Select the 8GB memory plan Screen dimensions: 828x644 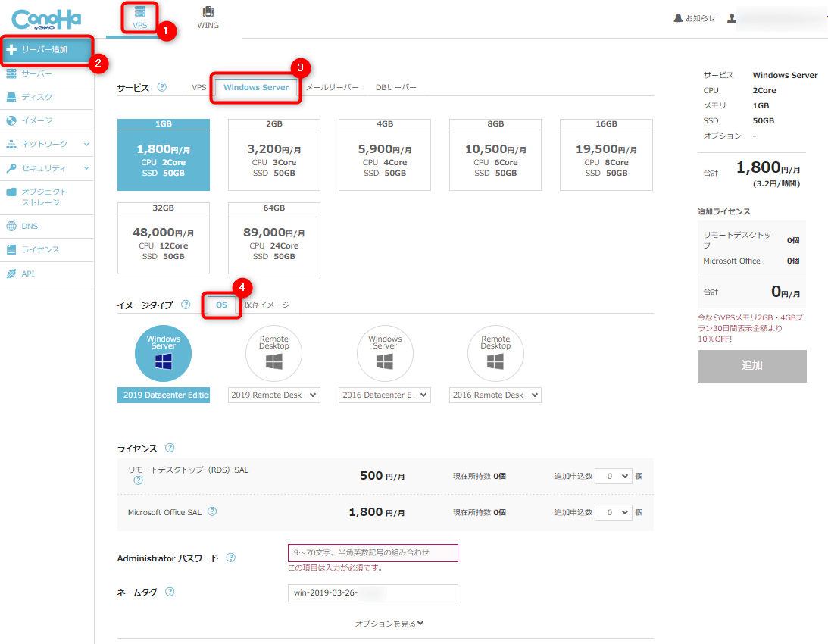[x=495, y=155]
